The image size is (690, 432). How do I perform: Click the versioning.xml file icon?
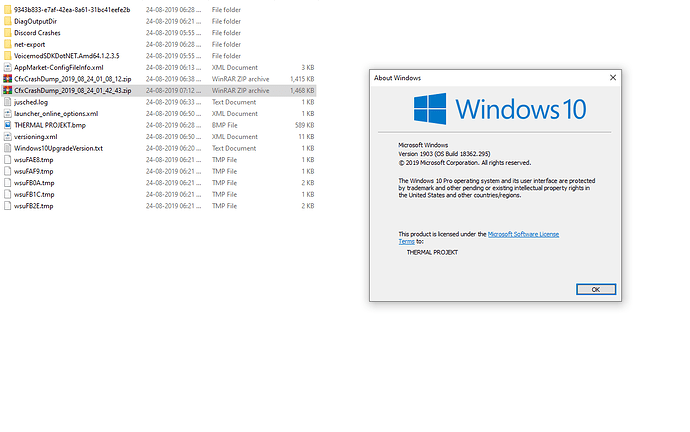click(6, 136)
